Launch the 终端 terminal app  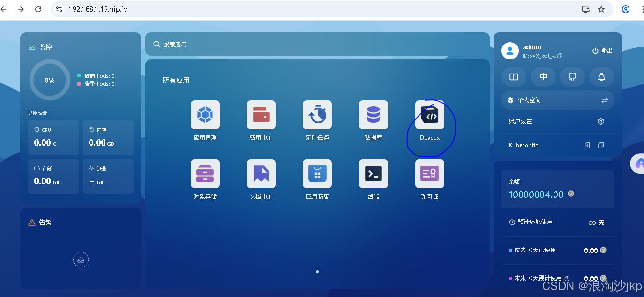pyautogui.click(x=374, y=174)
